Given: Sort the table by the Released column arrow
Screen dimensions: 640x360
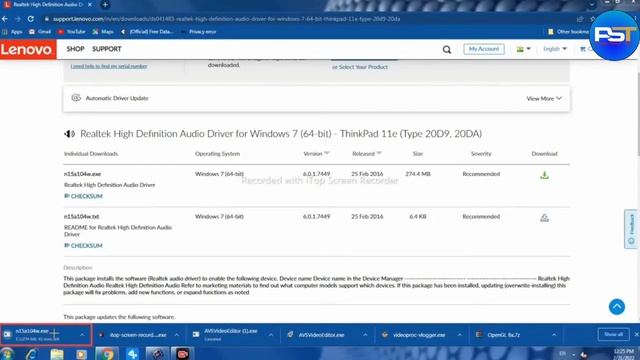Looking at the screenshot, I should tap(379, 153).
